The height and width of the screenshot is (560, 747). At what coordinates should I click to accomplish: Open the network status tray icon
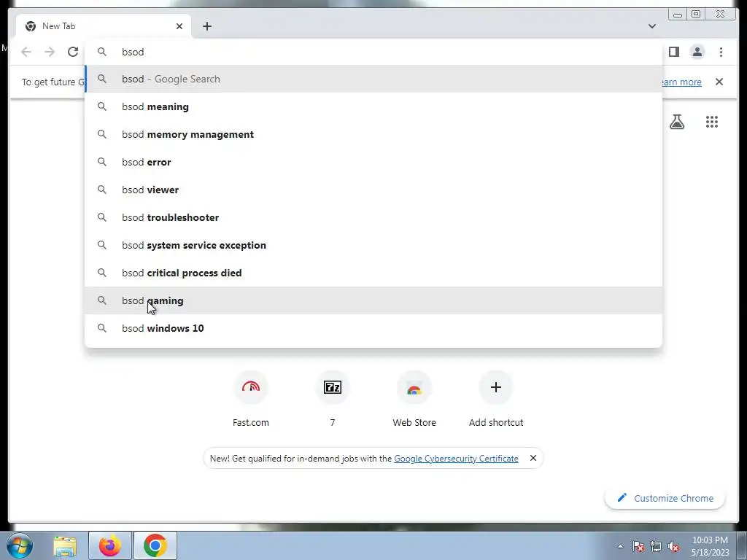click(656, 546)
